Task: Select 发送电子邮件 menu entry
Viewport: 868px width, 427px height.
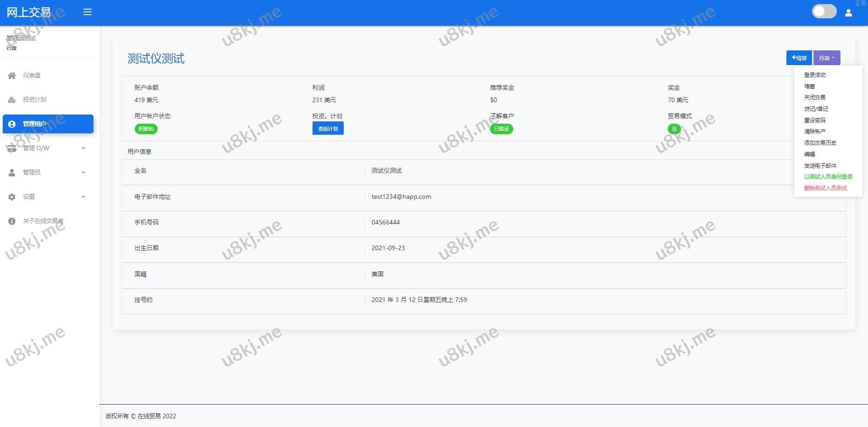Action: point(820,166)
